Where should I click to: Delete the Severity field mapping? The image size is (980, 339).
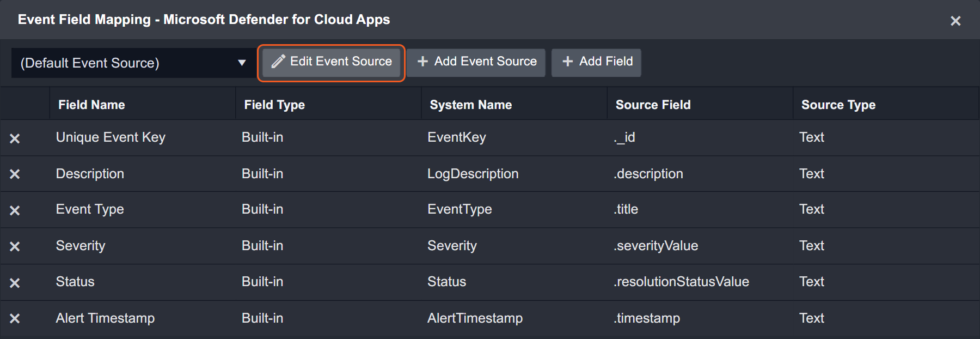pyautogui.click(x=15, y=246)
